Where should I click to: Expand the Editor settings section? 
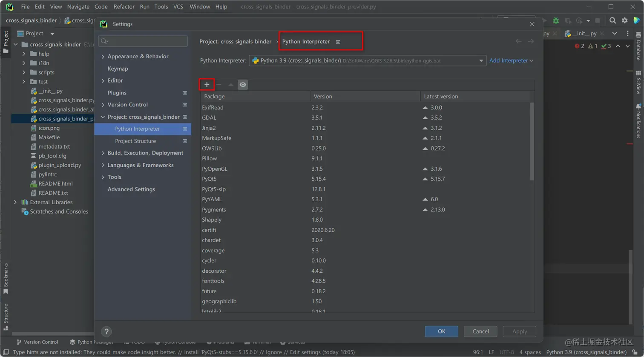pos(103,80)
